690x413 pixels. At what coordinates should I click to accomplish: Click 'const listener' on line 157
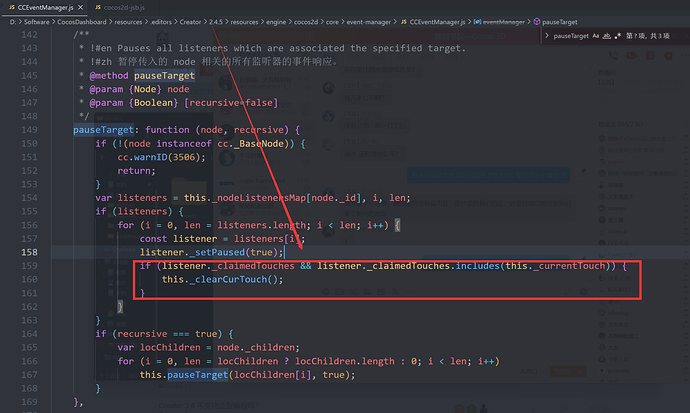[178, 239]
